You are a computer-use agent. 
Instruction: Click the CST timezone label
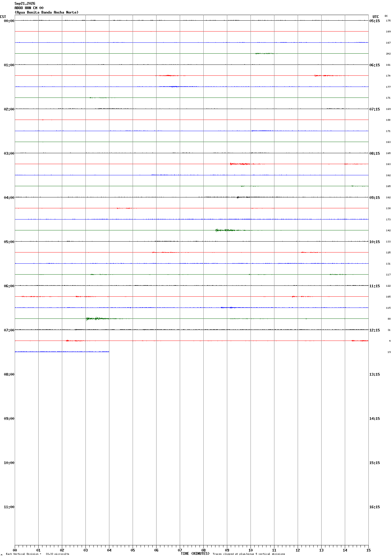pyautogui.click(x=3, y=17)
